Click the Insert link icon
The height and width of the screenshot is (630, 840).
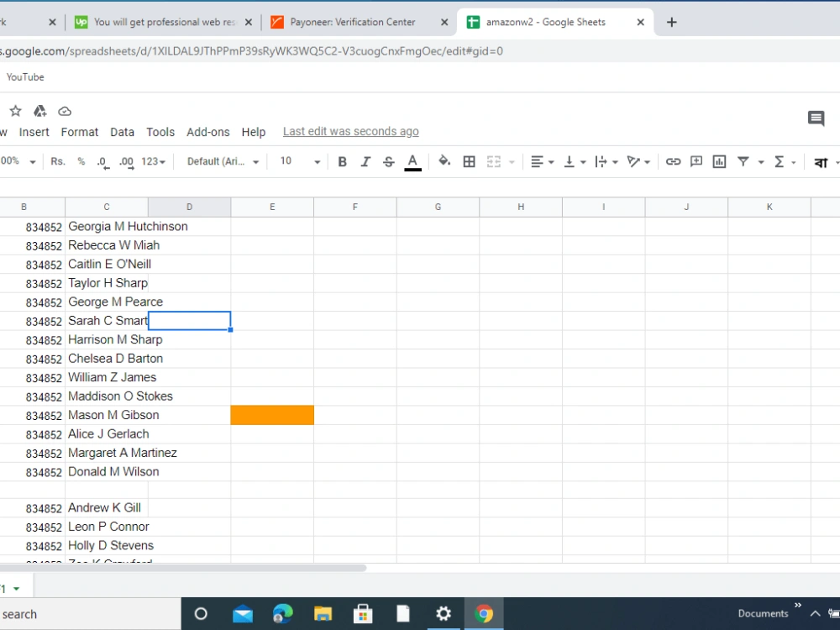pos(673,161)
